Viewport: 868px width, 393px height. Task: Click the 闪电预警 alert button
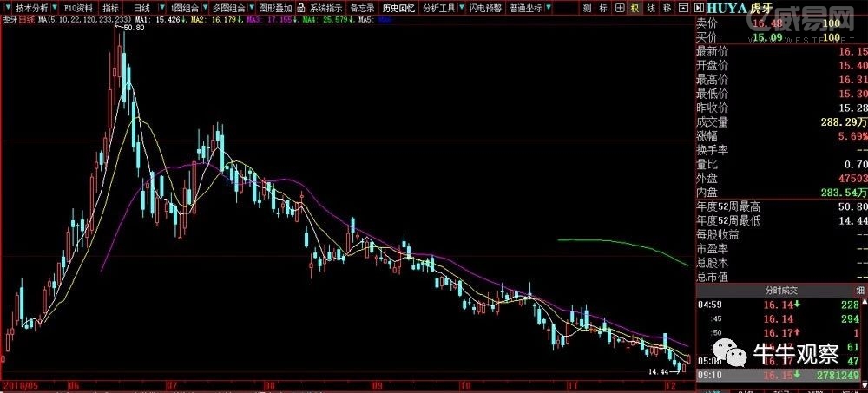tap(483, 8)
